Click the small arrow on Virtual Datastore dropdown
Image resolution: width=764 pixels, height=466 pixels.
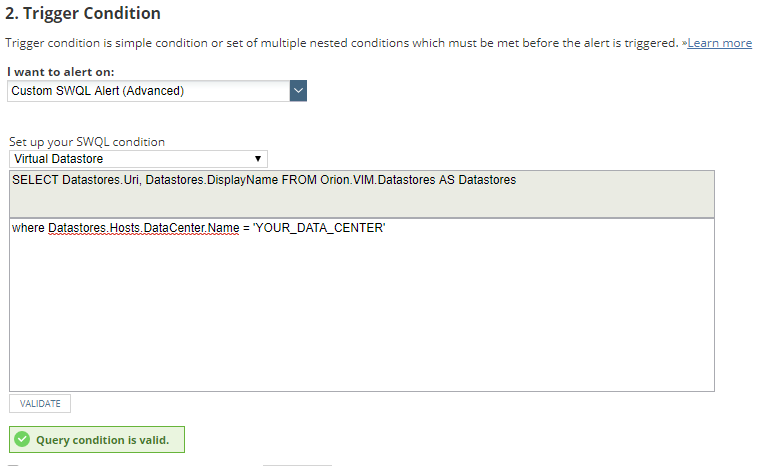click(x=258, y=159)
